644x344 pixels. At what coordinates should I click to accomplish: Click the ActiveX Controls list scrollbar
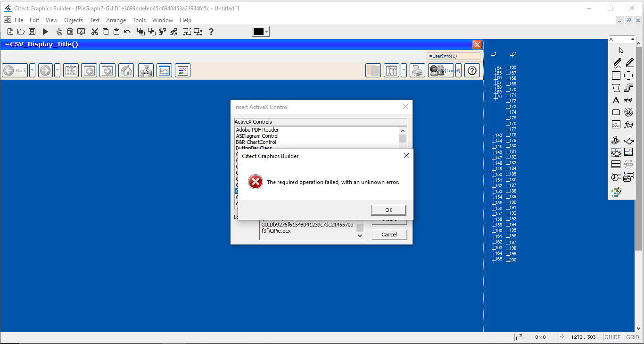(x=403, y=138)
